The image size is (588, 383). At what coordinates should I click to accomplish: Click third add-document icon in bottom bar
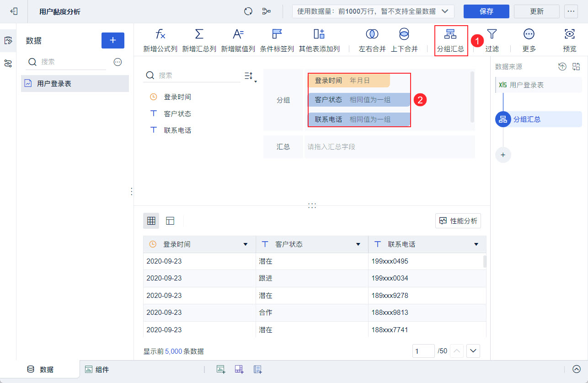tap(257, 370)
